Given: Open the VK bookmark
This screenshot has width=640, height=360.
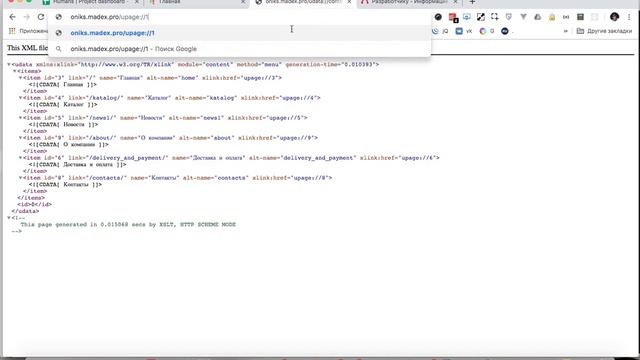Looking at the screenshot, I should pos(464,31).
